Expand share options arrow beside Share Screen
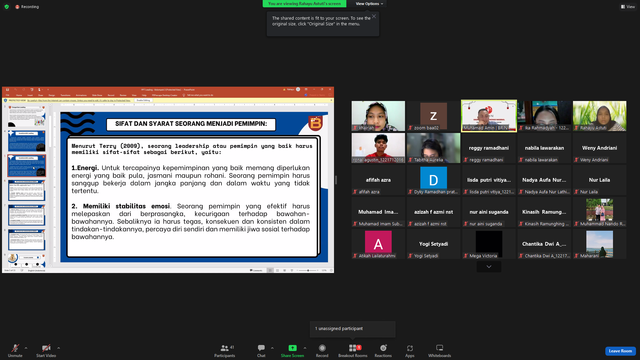Image resolution: width=640 pixels, height=360 pixels. coord(305,348)
